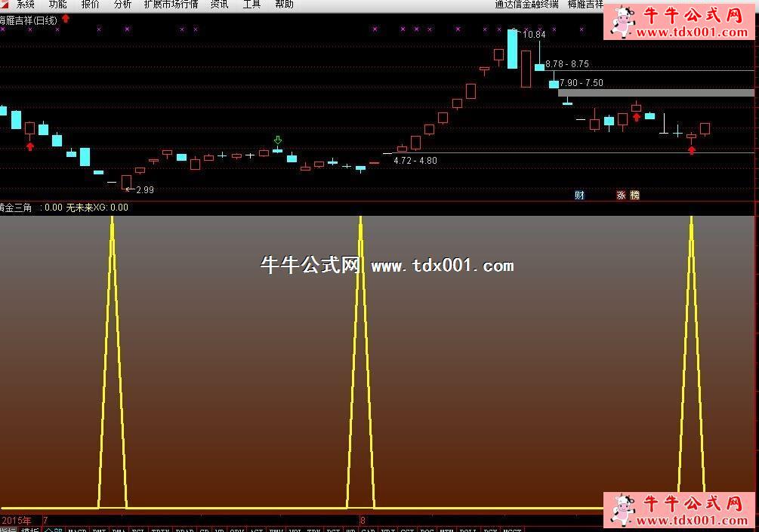Click the red application logo icon
Viewport: 759px width, 532px height.
pyautogui.click(x=5, y=4)
